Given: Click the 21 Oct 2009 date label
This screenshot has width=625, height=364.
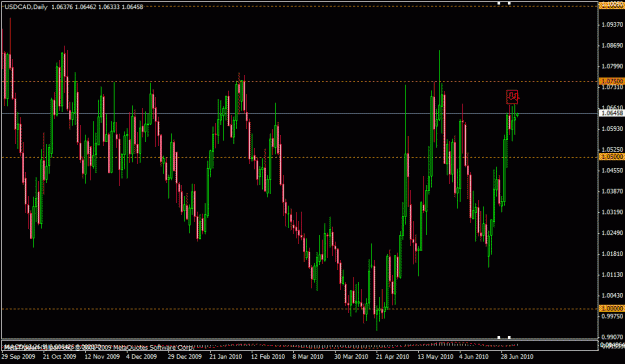Looking at the screenshot, I should pos(59,356).
